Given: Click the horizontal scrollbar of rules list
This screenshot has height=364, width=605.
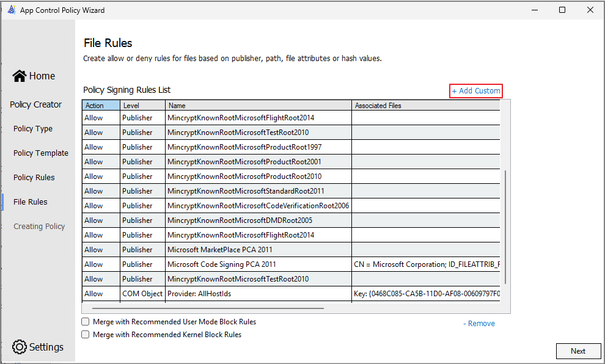Looking at the screenshot, I should point(208,308).
